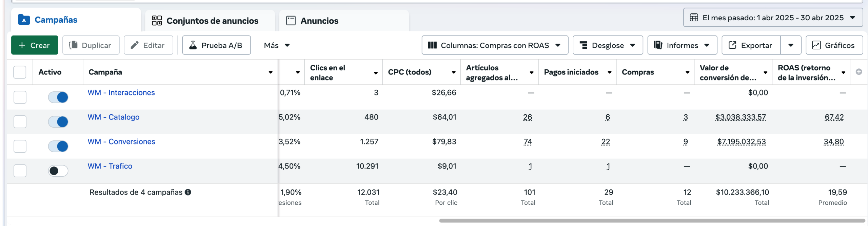This screenshot has height=226, width=868.
Task: Enable the WM - Trafico campaign switch
Action: tap(58, 171)
